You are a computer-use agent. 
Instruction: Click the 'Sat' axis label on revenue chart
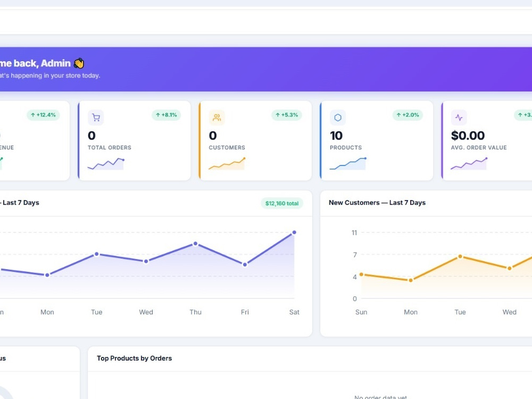coord(294,312)
